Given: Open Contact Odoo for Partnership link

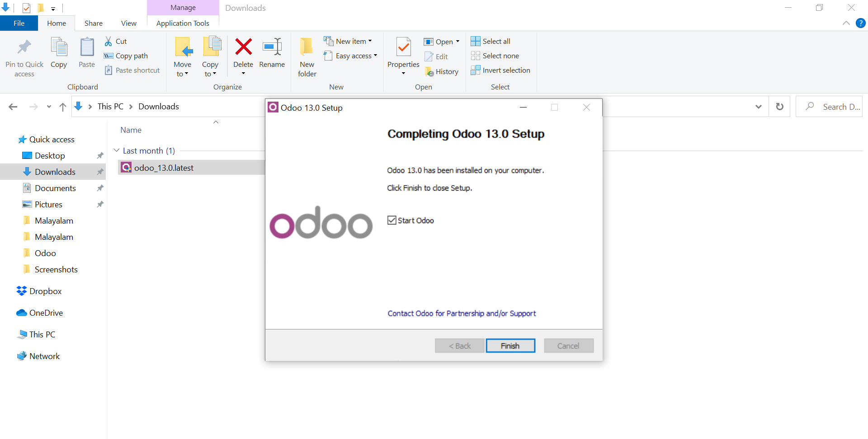Looking at the screenshot, I should click(462, 313).
